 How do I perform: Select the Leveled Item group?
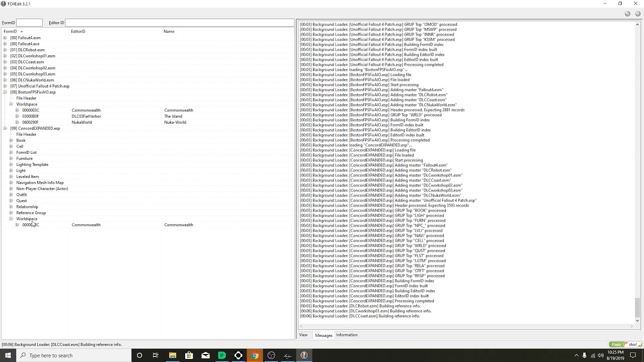[x=27, y=176]
